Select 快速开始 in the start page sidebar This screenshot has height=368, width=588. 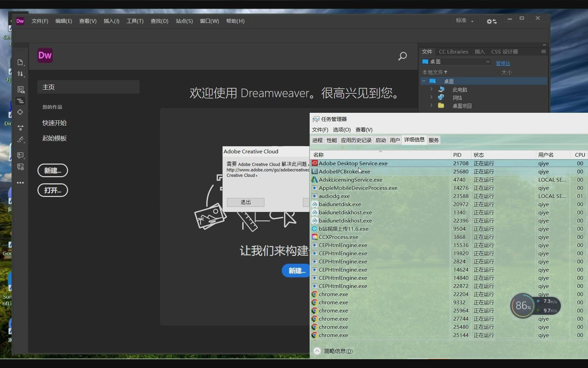[54, 123]
